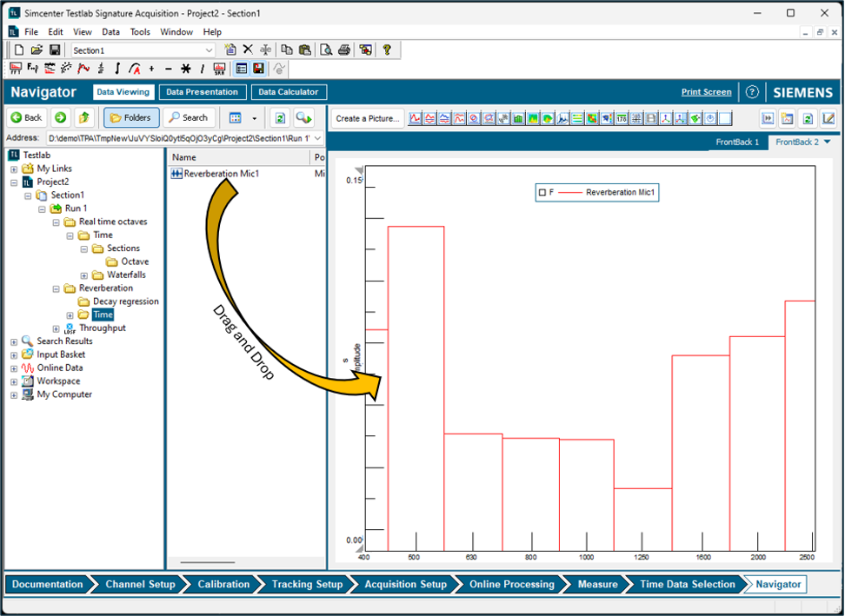Click the Create a Picture button
Screen dimensions: 845x616
pos(367,118)
